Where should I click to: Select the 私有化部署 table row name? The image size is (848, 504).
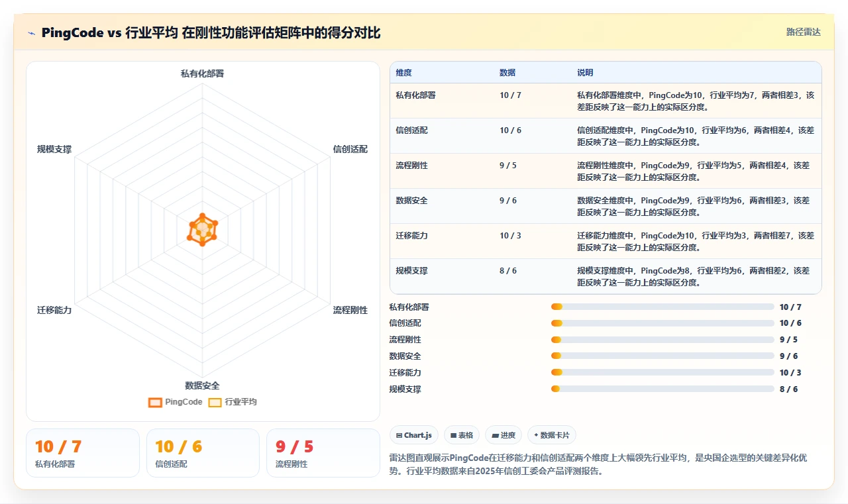click(x=416, y=95)
